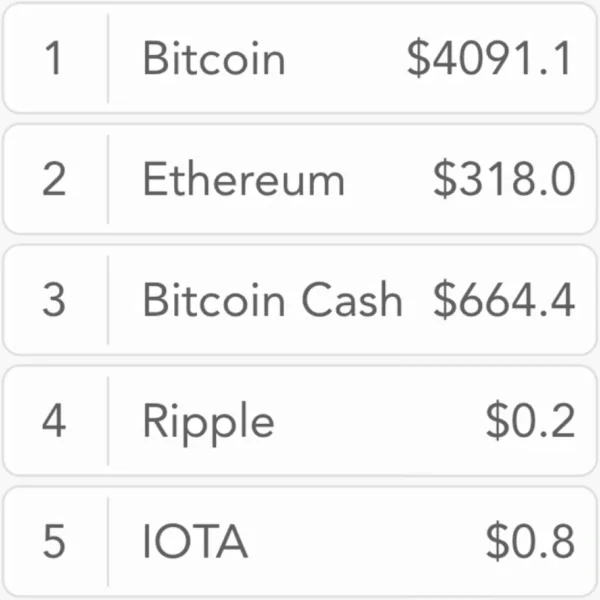600x600 pixels.
Task: Click the rank number 3
Action: 54,300
